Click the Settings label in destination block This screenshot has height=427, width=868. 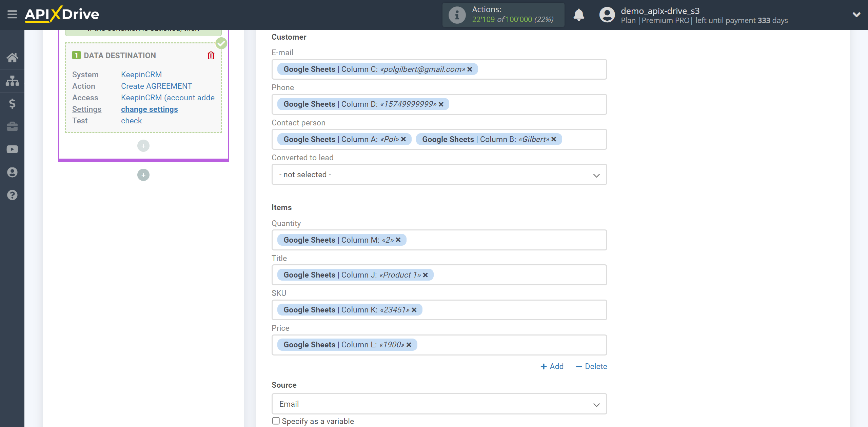point(87,109)
